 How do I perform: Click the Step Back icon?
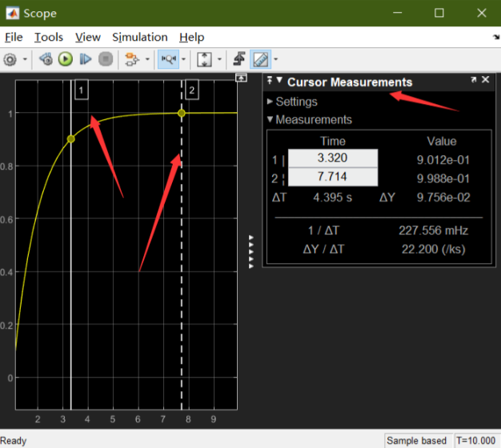(46, 59)
